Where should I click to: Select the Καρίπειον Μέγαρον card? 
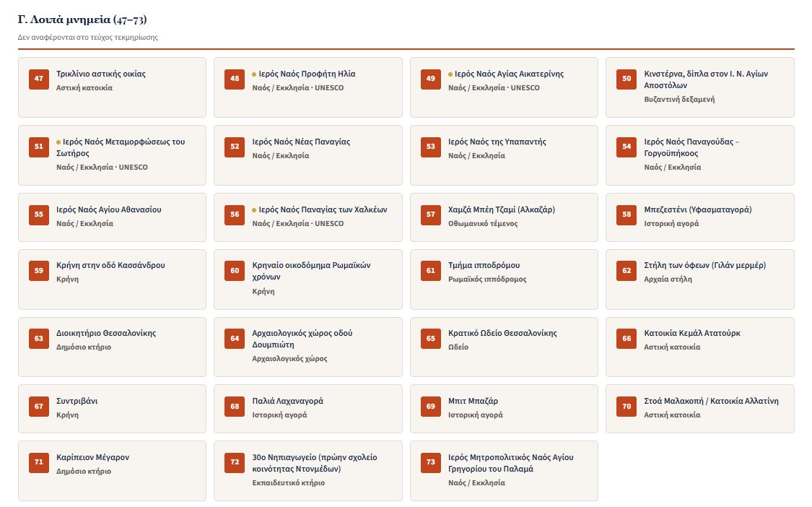[x=113, y=471]
